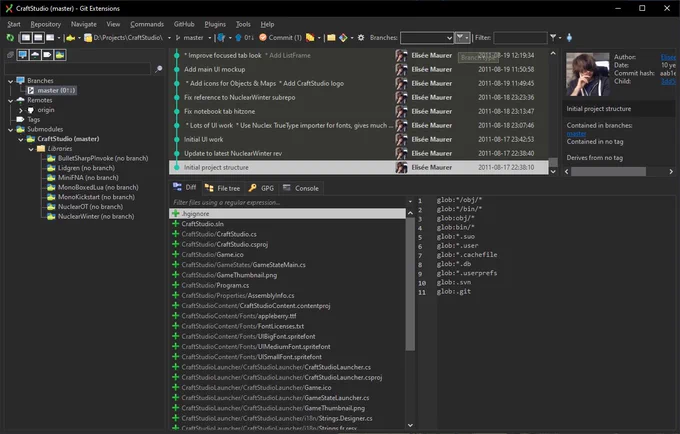The width and height of the screenshot is (680, 434).
Task: Collapse the Libraries folder node
Action: pos(31,149)
